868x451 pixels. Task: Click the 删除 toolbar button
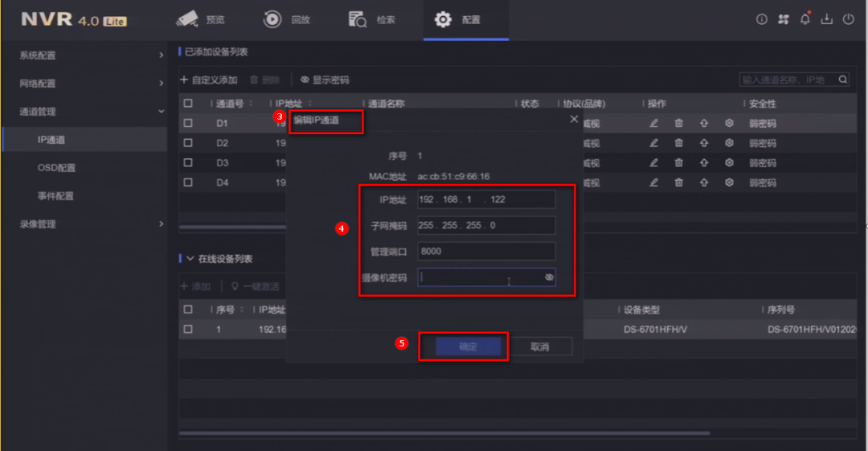tap(264, 80)
